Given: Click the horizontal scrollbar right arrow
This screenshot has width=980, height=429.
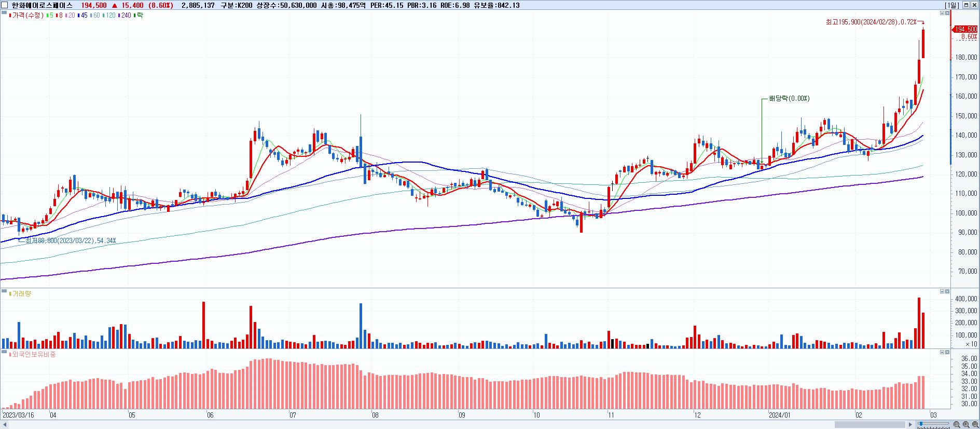Looking at the screenshot, I should click(x=910, y=425).
